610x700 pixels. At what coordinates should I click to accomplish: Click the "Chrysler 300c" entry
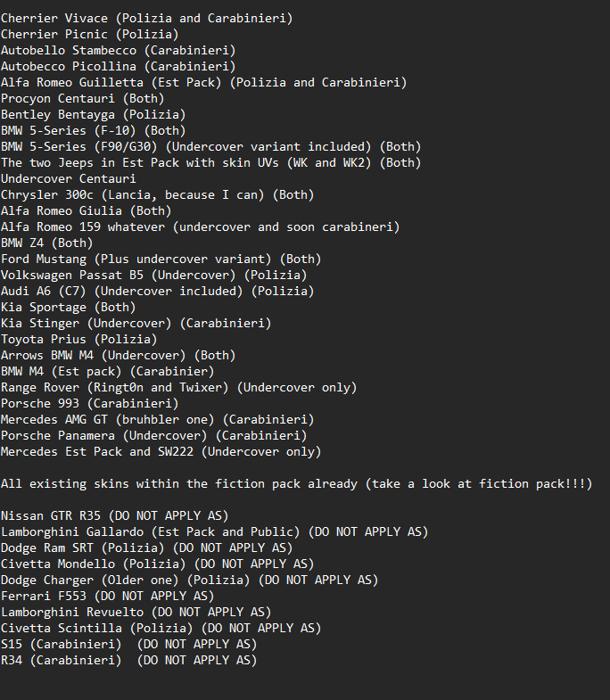coord(157,194)
